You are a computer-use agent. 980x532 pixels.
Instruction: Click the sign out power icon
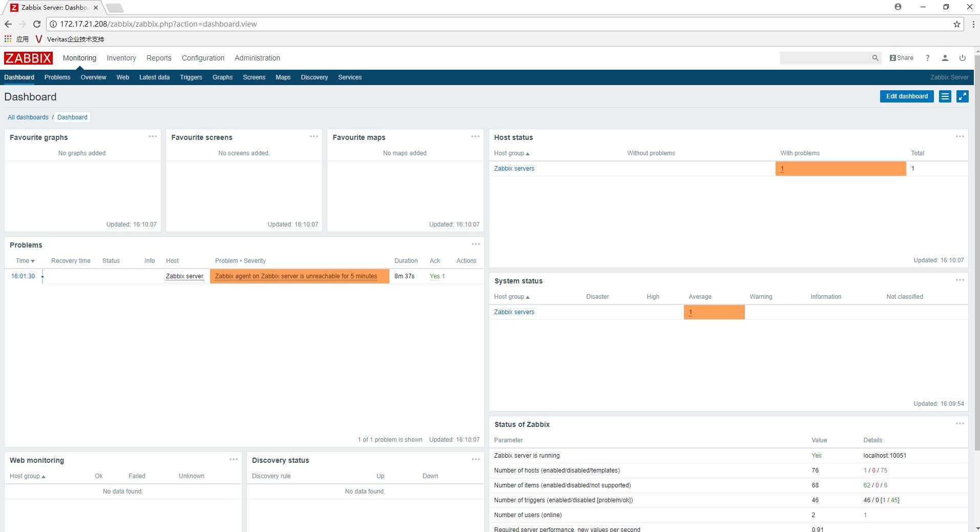tap(963, 58)
